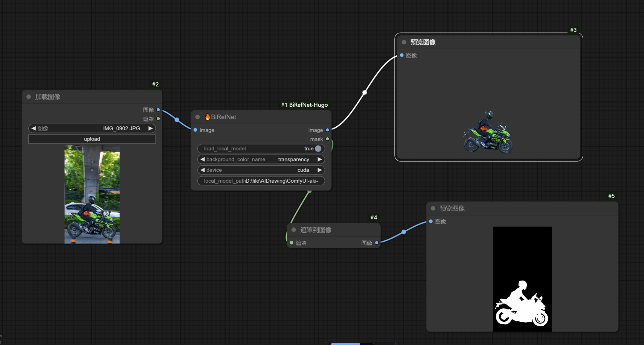Click the local_model_path text field
The height and width of the screenshot is (345, 644).
point(261,181)
